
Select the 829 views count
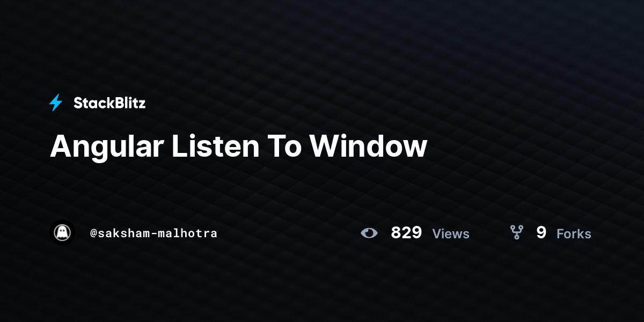pos(406,233)
